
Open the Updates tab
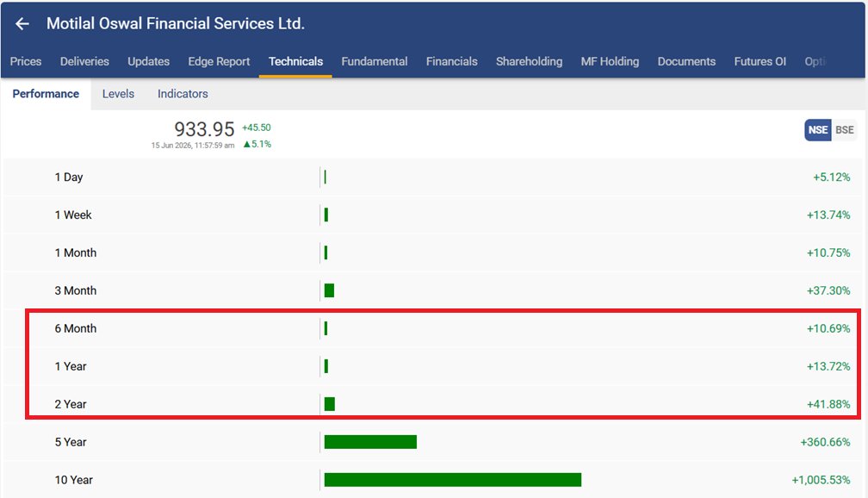148,61
